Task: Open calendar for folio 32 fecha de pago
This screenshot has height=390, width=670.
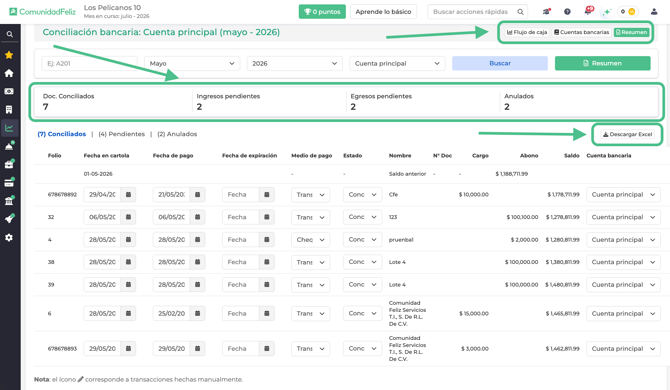Action: tap(197, 217)
